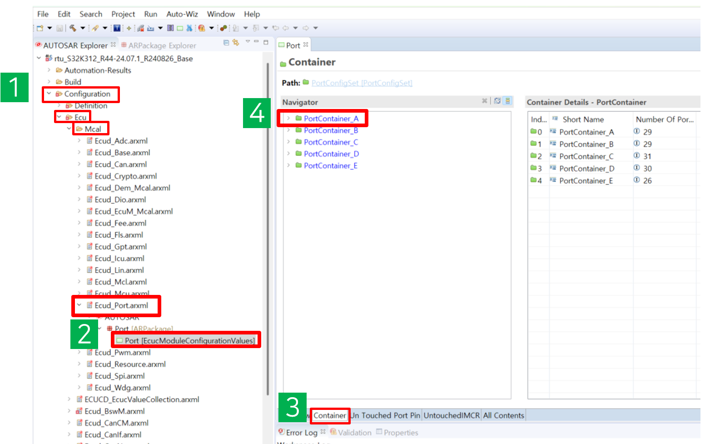Click the PortContainer_D navigator link
Image resolution: width=705 pixels, height=447 pixels.
(x=331, y=154)
